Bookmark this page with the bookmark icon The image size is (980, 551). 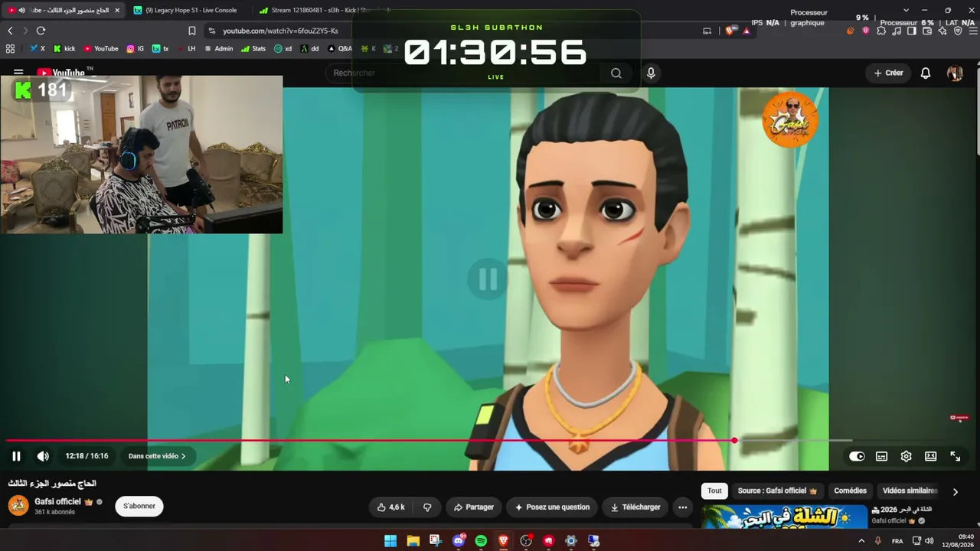pos(191,31)
